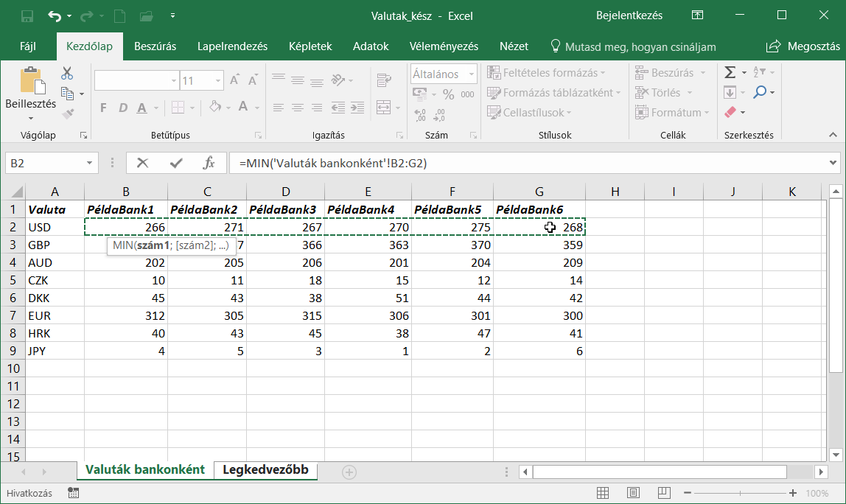Click the Undo arrow icon
This screenshot has height=504, width=846.
55,15
